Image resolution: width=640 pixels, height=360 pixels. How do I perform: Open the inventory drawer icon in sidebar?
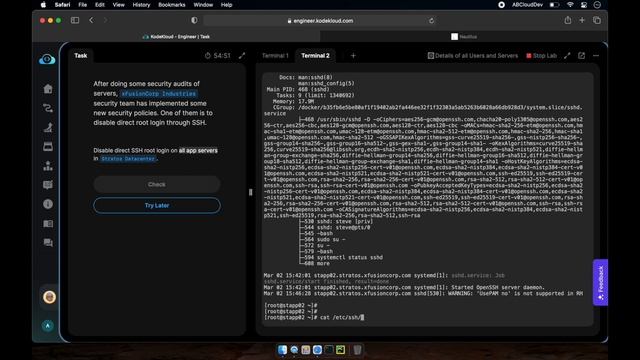48,147
